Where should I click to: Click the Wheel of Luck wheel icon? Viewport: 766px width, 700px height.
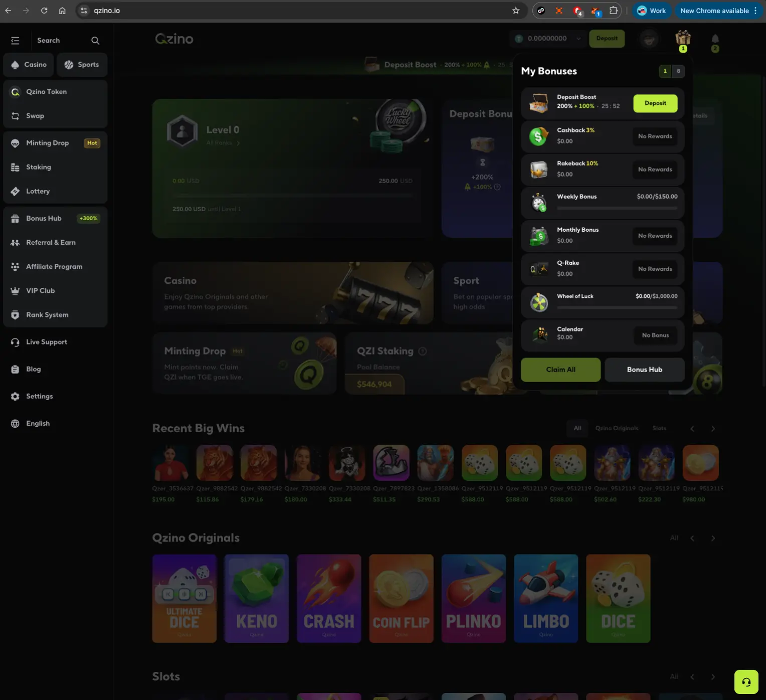pos(539,302)
